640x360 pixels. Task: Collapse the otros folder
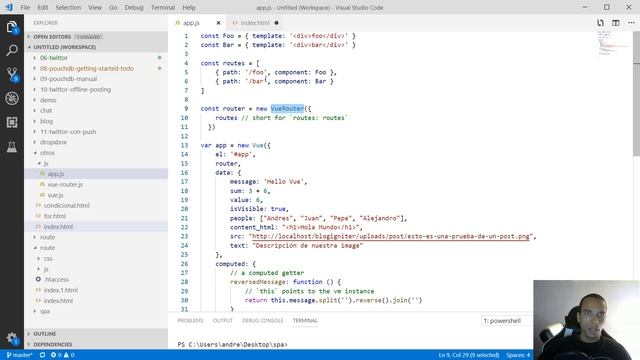[96, 153]
